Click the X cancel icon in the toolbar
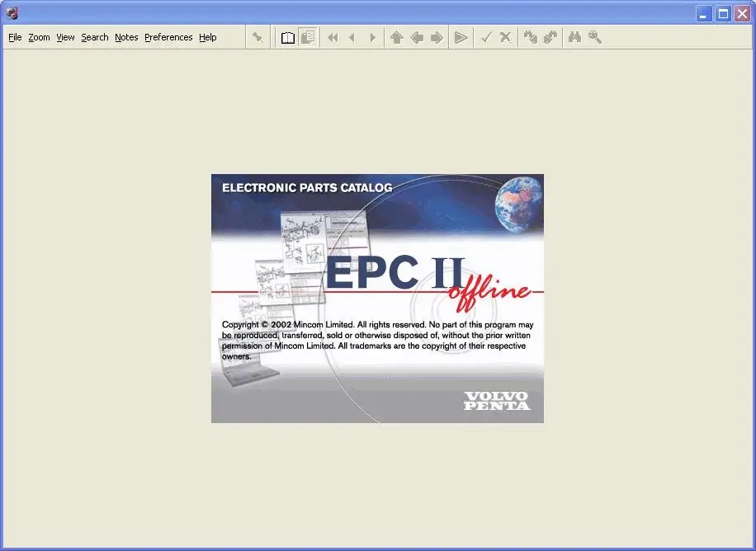Screen dimensions: 756x551 tap(505, 37)
